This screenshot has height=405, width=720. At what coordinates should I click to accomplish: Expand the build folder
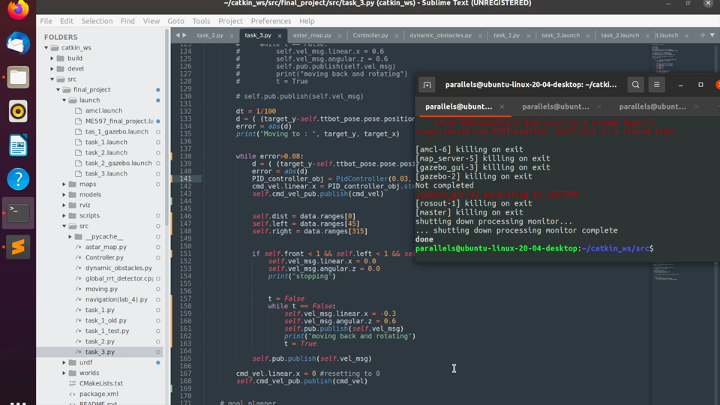52,58
